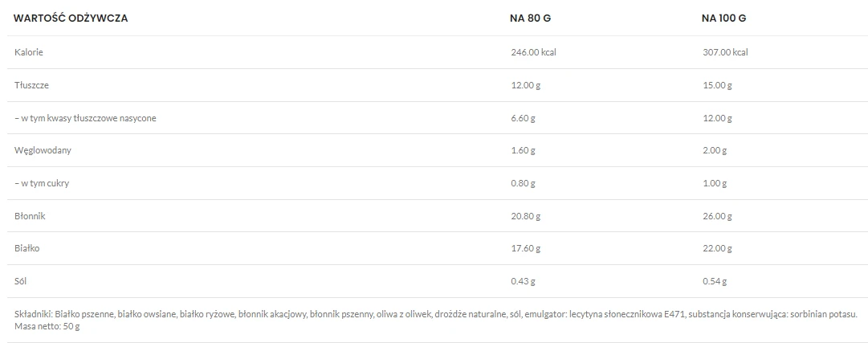This screenshot has height=343, width=868.
Task: Select the Błonnik row label
Action: (x=30, y=216)
